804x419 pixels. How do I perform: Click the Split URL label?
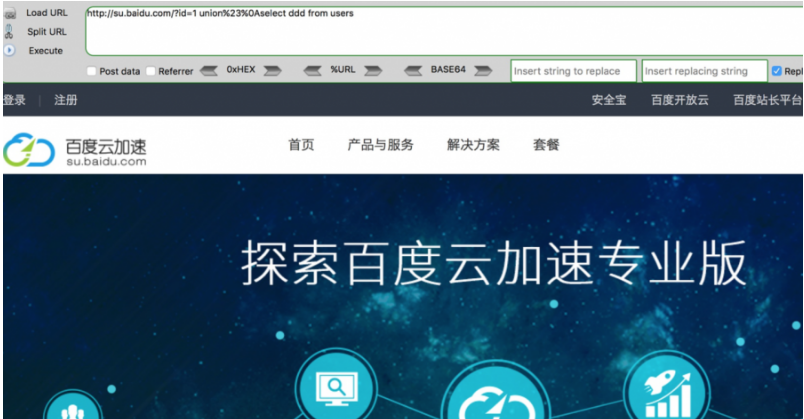point(47,32)
